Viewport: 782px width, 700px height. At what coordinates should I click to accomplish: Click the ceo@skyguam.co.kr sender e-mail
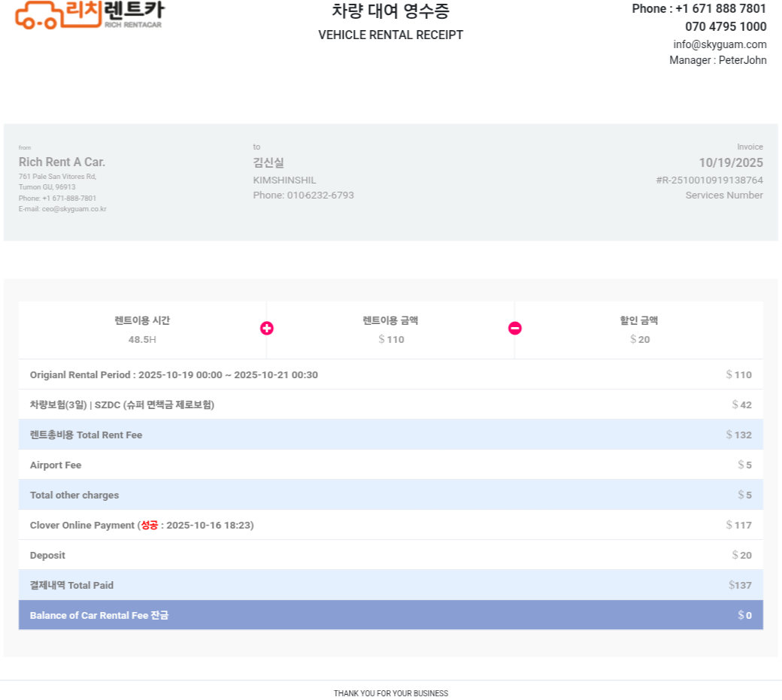click(x=74, y=209)
